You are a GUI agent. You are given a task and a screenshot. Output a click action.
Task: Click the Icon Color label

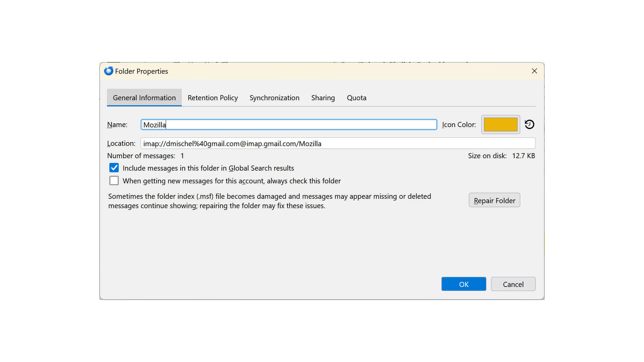click(459, 125)
